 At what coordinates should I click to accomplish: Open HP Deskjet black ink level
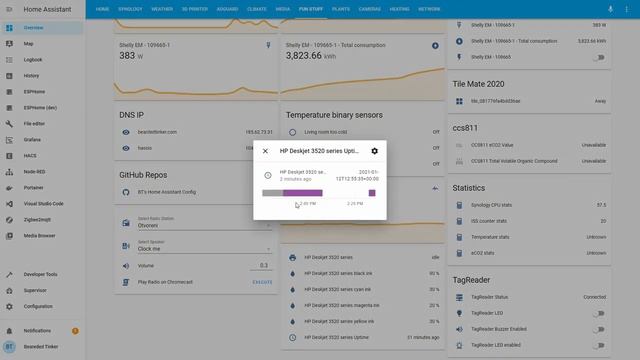pyautogui.click(x=362, y=273)
